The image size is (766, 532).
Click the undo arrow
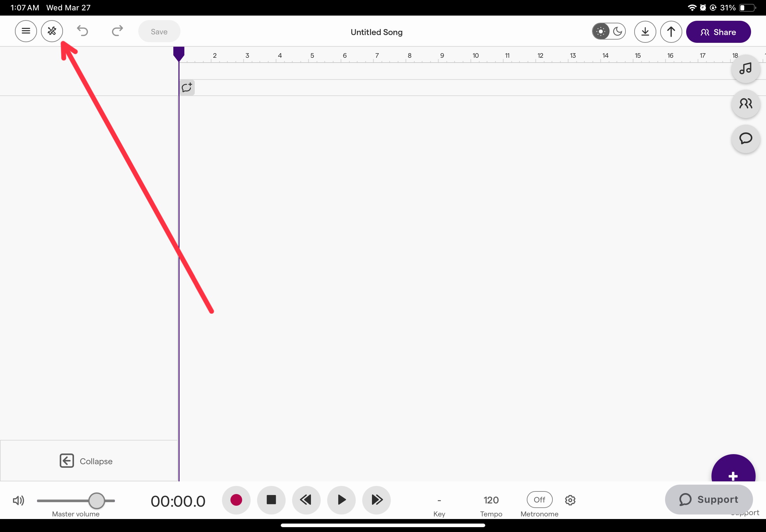click(x=82, y=31)
